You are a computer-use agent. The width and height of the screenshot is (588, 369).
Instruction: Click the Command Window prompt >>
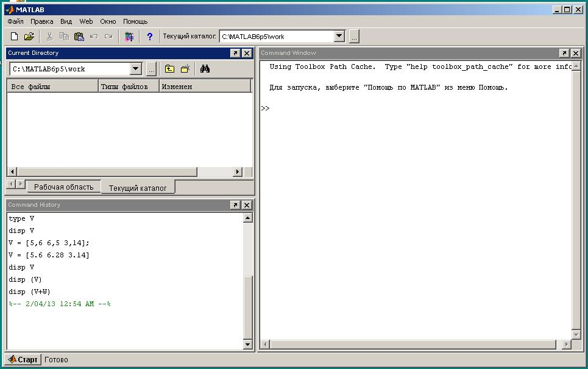(x=265, y=109)
